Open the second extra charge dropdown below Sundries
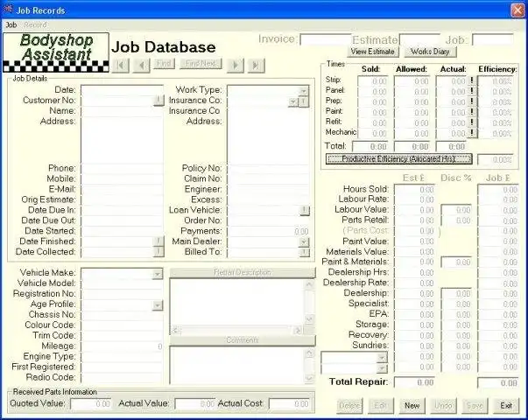This screenshot has height=420, width=528. [x=382, y=368]
